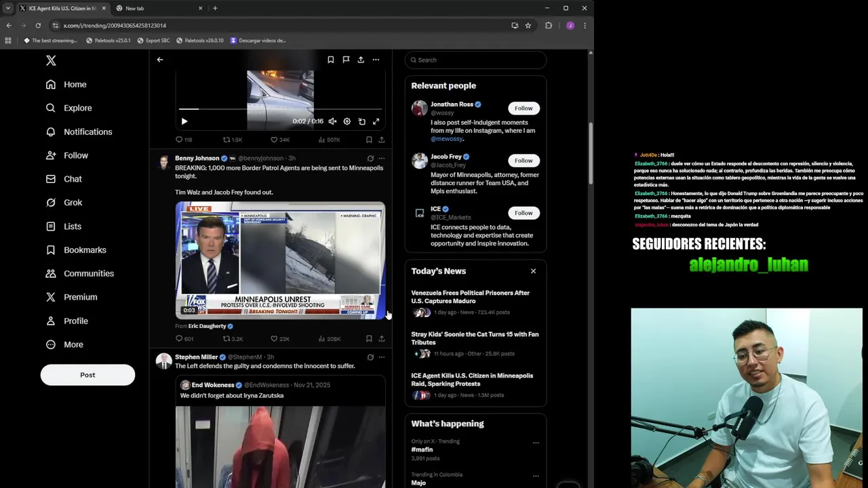The height and width of the screenshot is (488, 868).
Task: Open a new browser tab with plus
Action: click(x=215, y=8)
